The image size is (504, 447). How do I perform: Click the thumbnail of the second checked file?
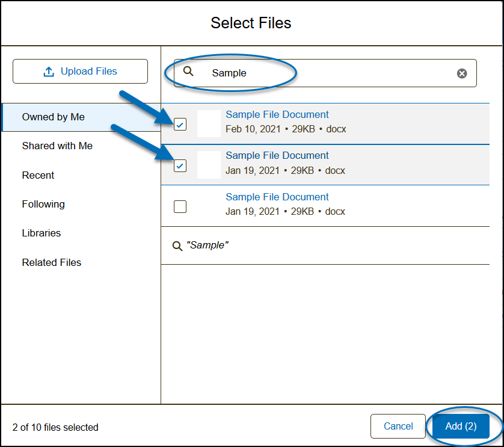tap(209, 165)
